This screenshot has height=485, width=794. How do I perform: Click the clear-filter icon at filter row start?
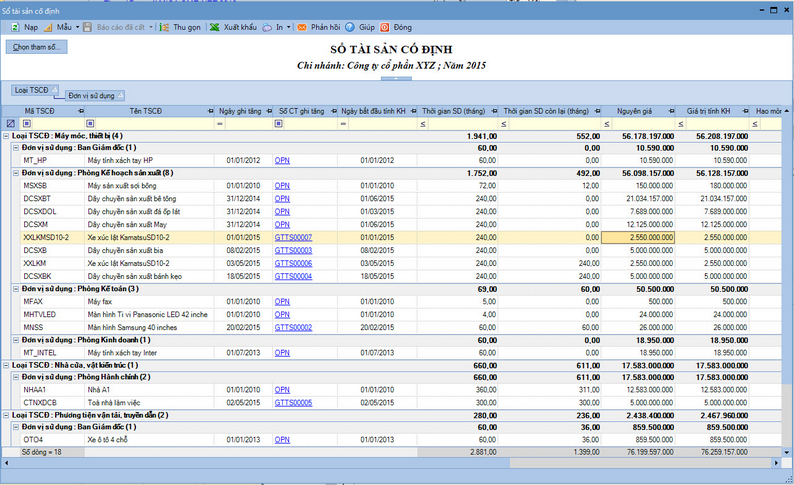tap(11, 124)
